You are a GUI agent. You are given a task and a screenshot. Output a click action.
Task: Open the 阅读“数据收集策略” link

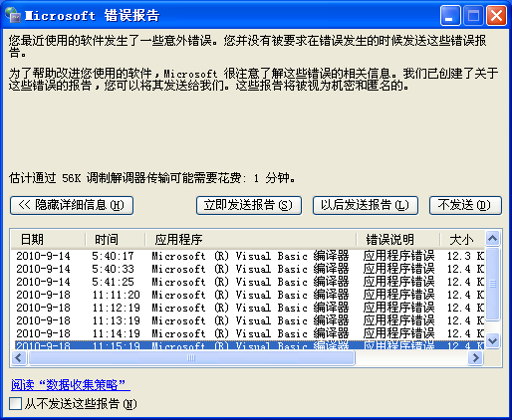coord(71,385)
